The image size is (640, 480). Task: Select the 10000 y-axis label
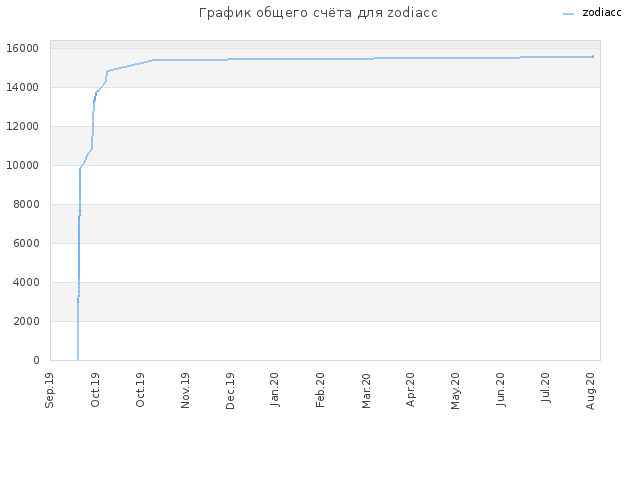(x=22, y=165)
